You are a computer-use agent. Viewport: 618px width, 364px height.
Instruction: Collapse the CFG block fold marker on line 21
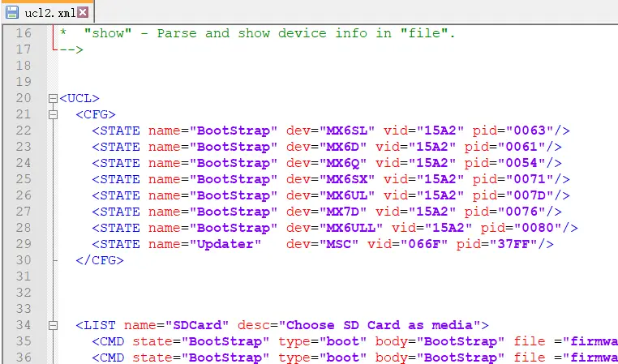[x=53, y=114]
